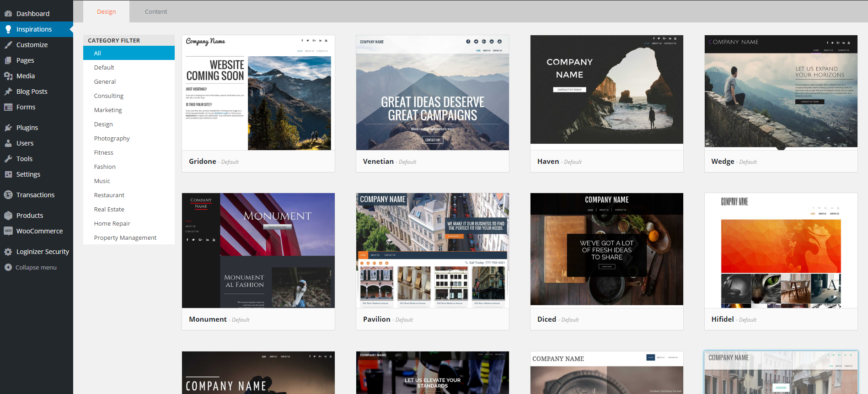Click the Wedge theme title

coord(723,162)
